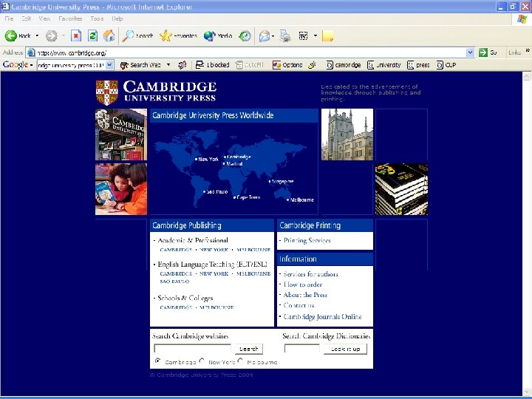This screenshot has width=532, height=399.
Task: Open the View menu
Action: 44,18
